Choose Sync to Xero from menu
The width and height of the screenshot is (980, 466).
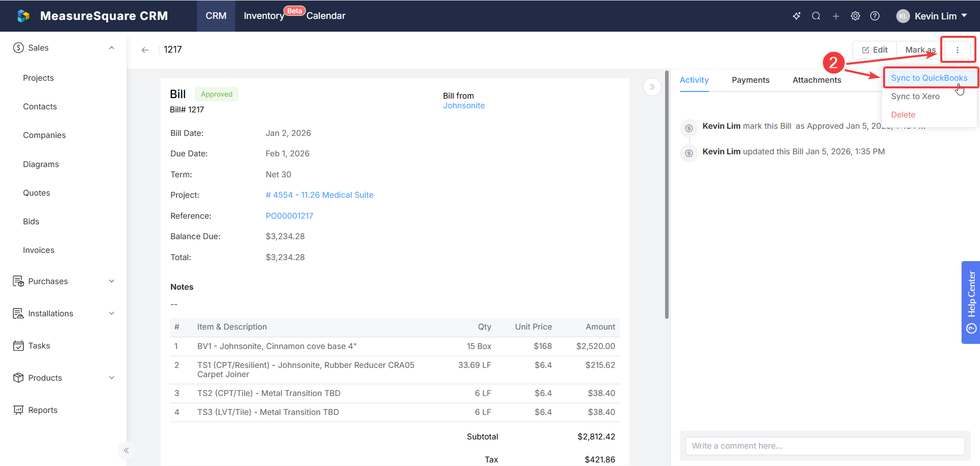click(x=915, y=96)
